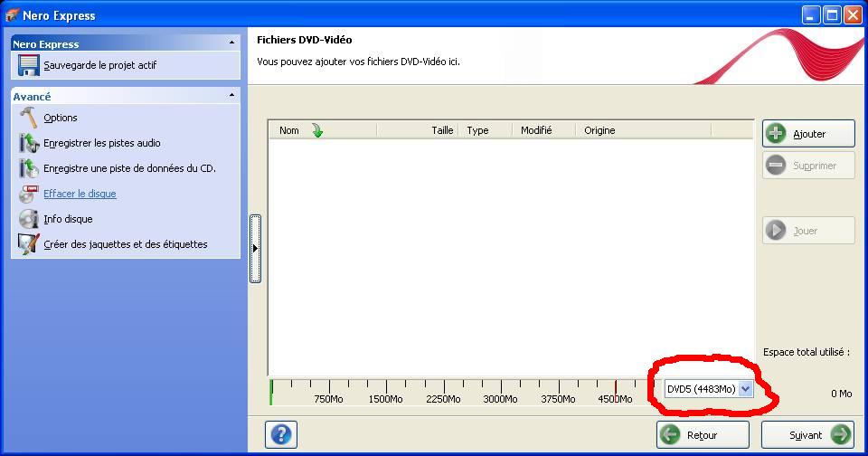Image resolution: width=868 pixels, height=456 pixels.
Task: Click the Supprimer button
Action: pos(808,165)
